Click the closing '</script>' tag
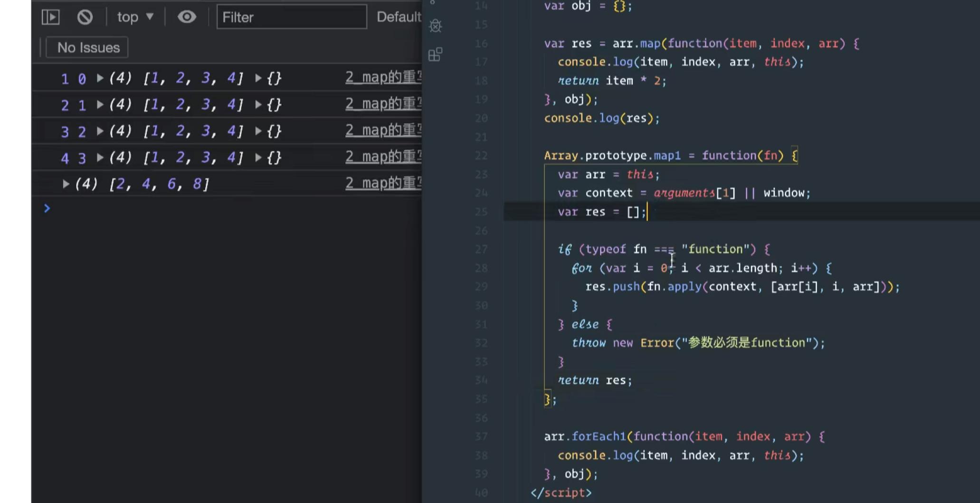This screenshot has width=980, height=503. point(561,493)
